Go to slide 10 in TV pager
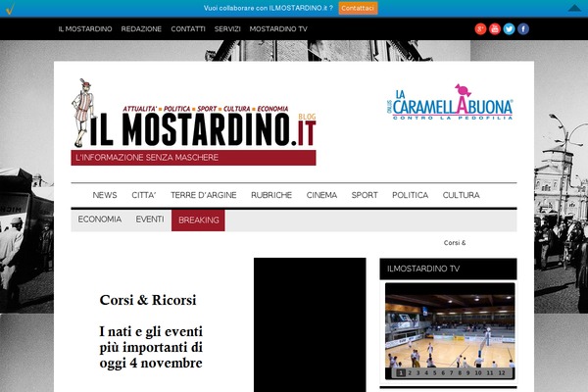The width and height of the screenshot is (588, 392). tap(478, 372)
